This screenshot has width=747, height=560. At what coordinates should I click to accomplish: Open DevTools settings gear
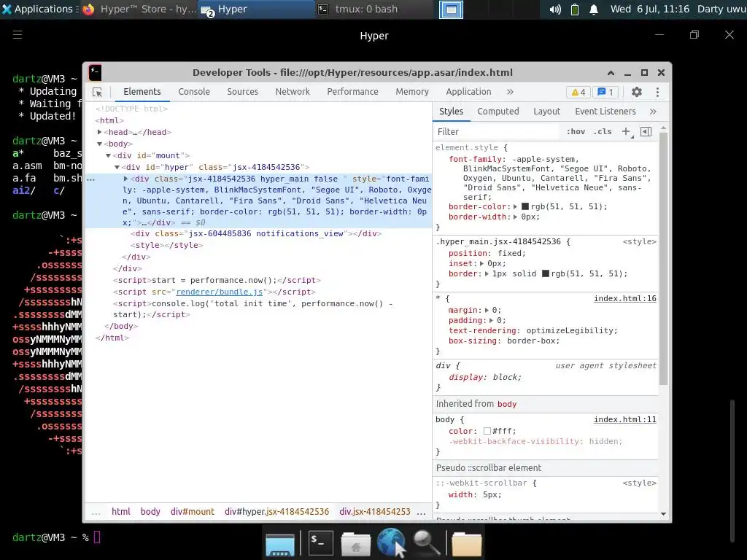[x=636, y=92]
